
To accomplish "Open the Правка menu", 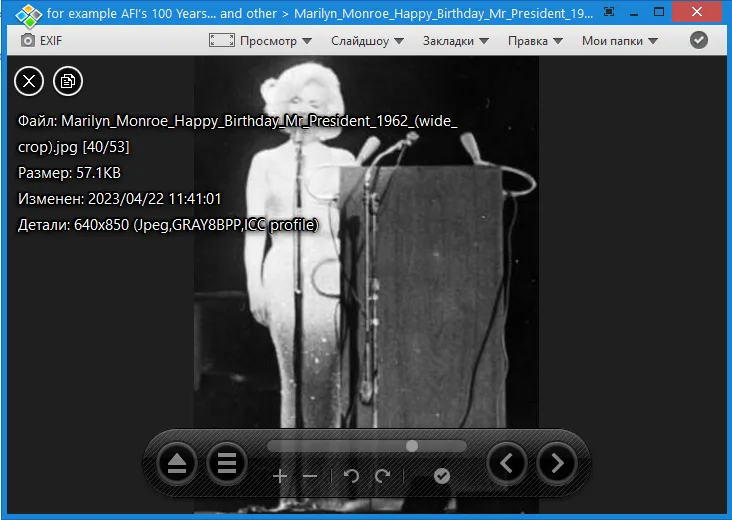I will [528, 41].
